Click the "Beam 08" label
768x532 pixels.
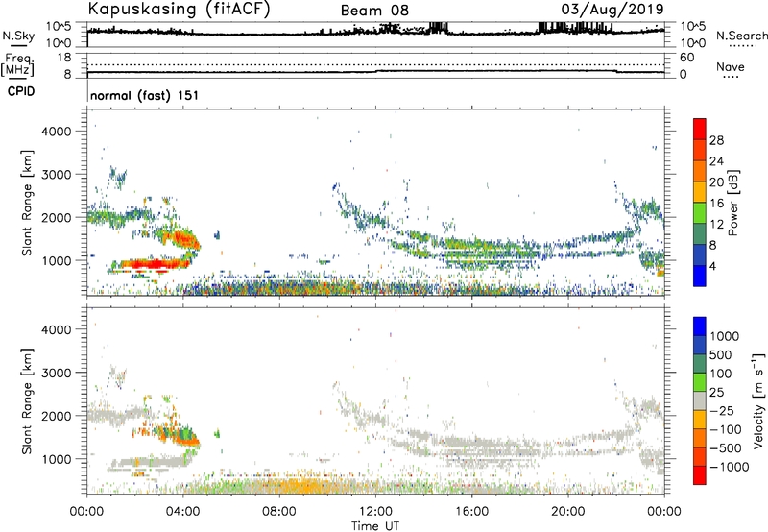(x=374, y=11)
